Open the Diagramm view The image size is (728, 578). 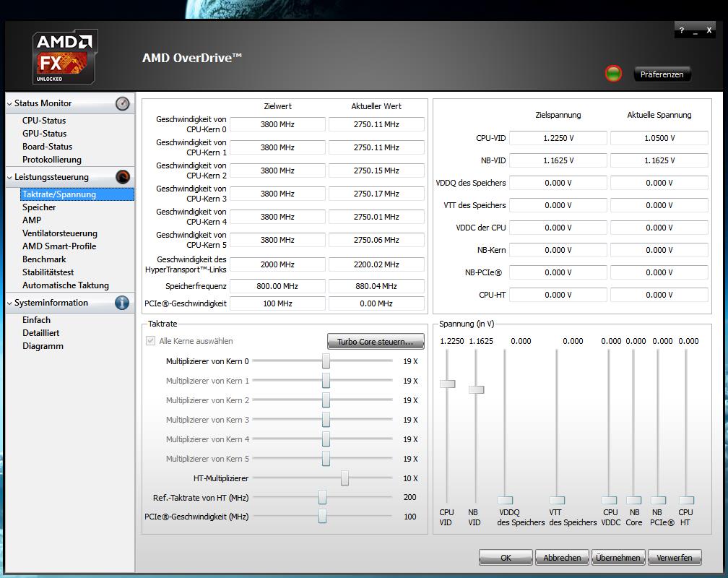pos(43,346)
